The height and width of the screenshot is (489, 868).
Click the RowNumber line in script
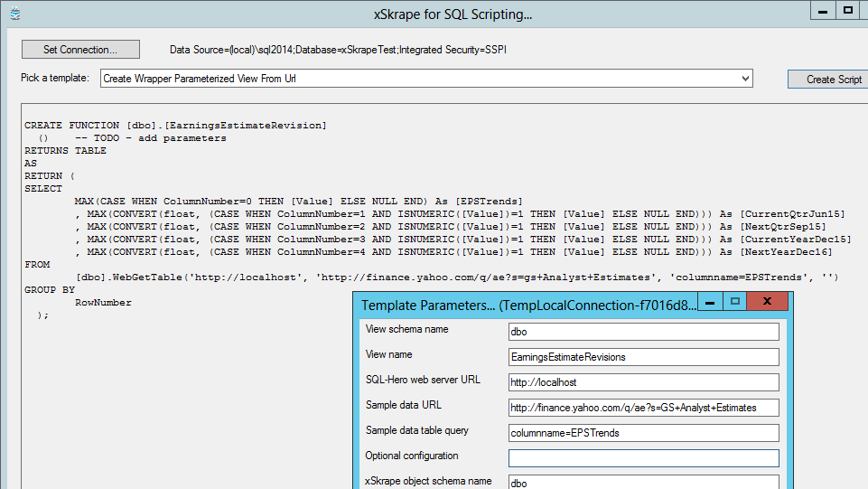104,303
